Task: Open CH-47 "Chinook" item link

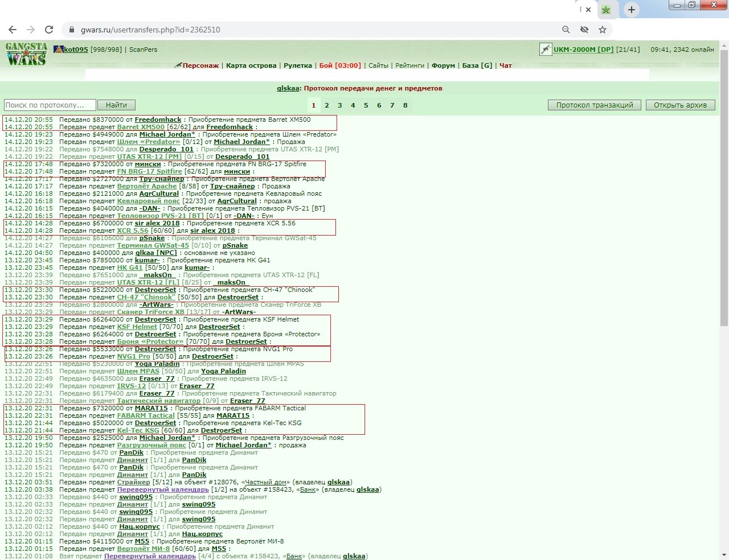Action: point(146,297)
